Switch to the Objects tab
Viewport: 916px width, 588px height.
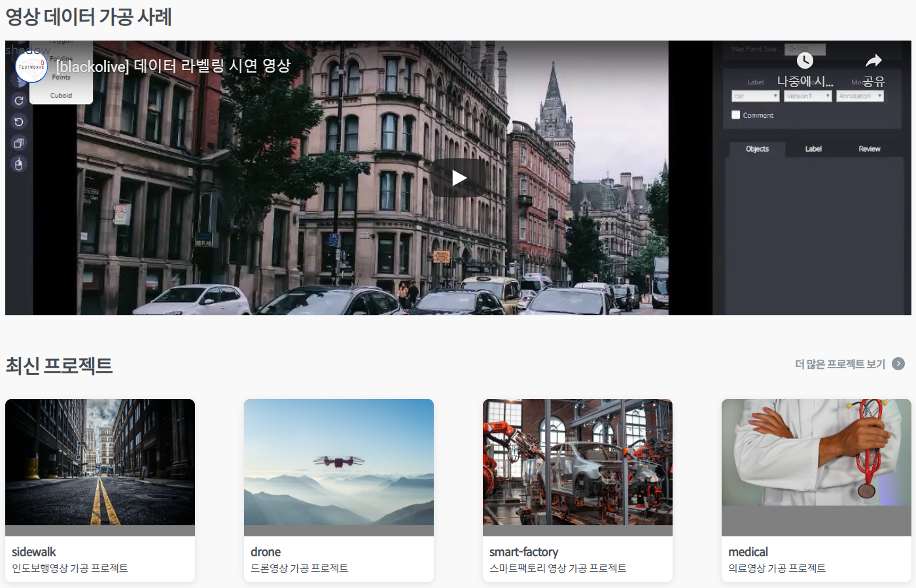[757, 149]
